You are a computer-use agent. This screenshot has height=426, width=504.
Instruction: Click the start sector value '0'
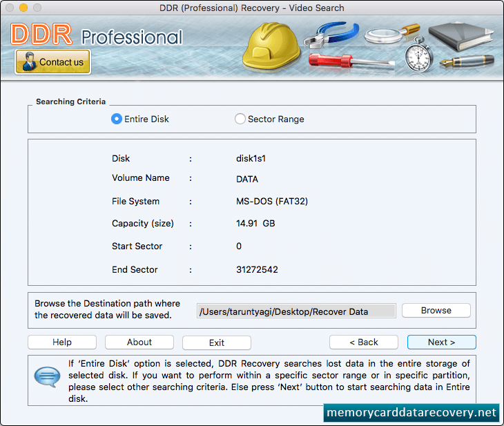pos(239,246)
